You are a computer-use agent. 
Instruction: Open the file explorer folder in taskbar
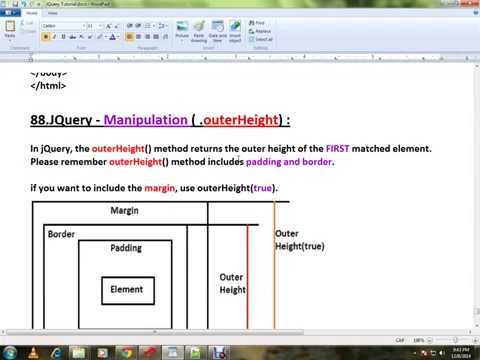(x=79, y=353)
